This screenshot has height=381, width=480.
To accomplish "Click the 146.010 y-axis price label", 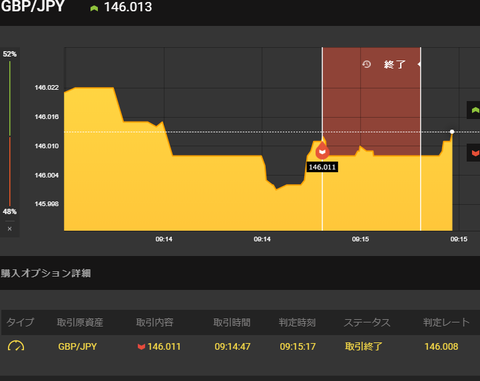I will [x=47, y=146].
